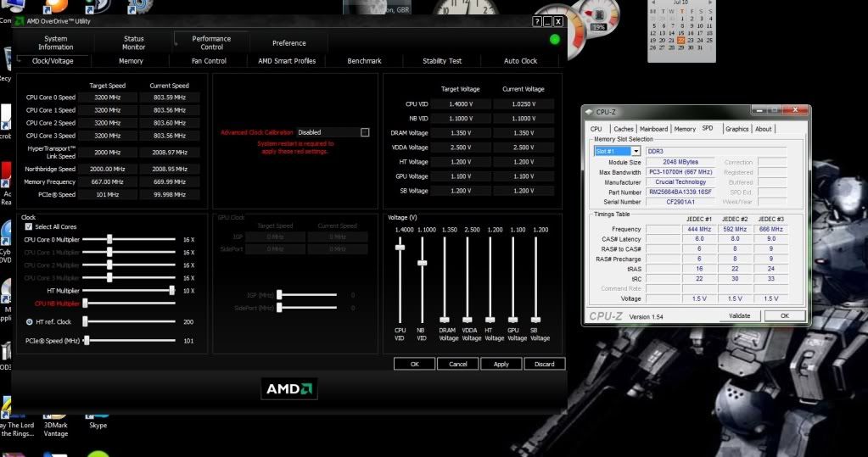Image resolution: width=868 pixels, height=457 pixels.
Task: Click the AMD OverDrive title bar logo icon
Action: (x=20, y=21)
